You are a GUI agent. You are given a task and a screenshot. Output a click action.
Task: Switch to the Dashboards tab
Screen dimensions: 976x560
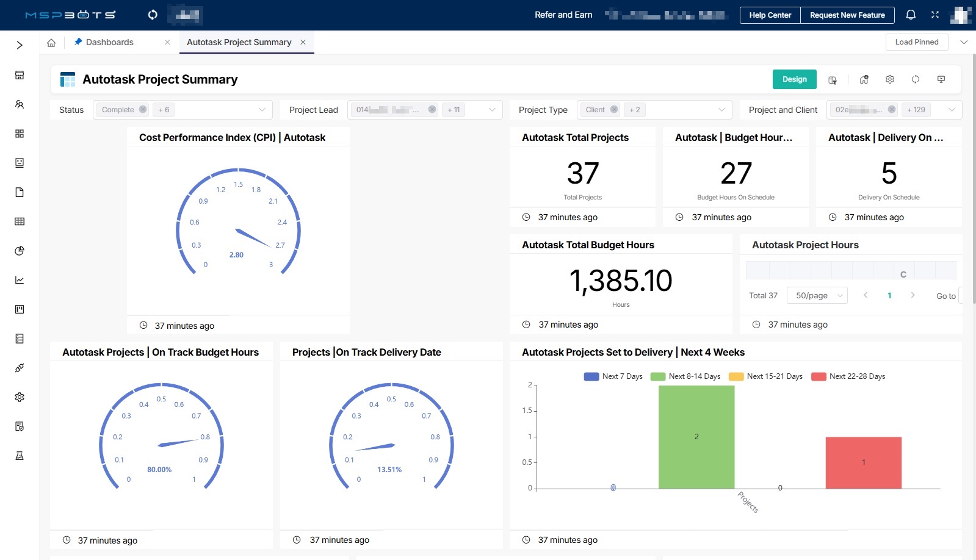(109, 42)
